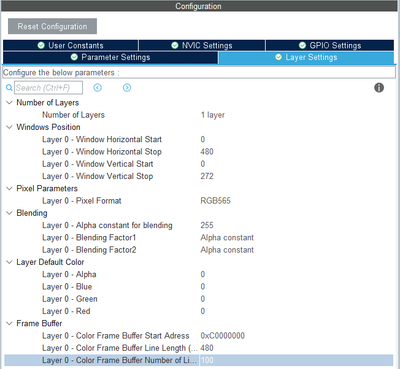Click the frame buffer address 0xC0000000

(223, 336)
